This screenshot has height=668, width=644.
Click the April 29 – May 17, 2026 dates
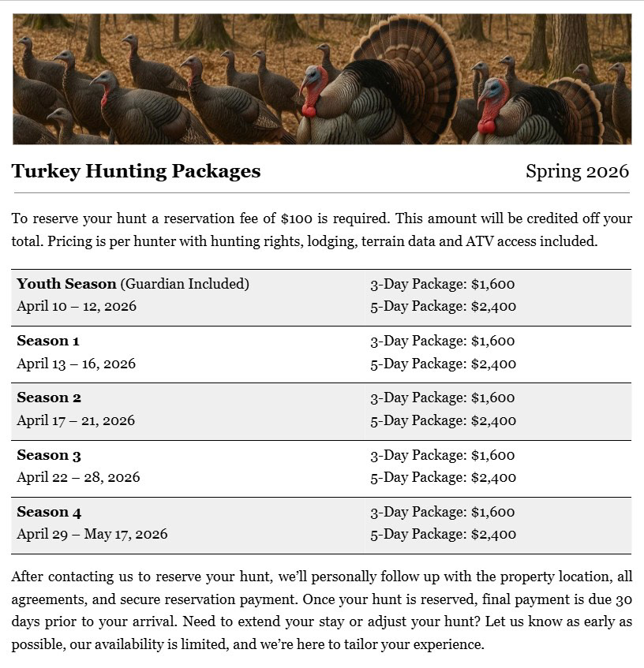coord(92,534)
